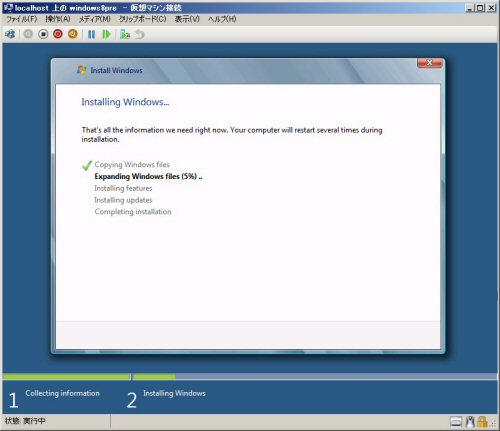Viewport: 500px width, 431px height.
Task: Create a snapshot with toolbar icon
Action: pyautogui.click(x=125, y=34)
